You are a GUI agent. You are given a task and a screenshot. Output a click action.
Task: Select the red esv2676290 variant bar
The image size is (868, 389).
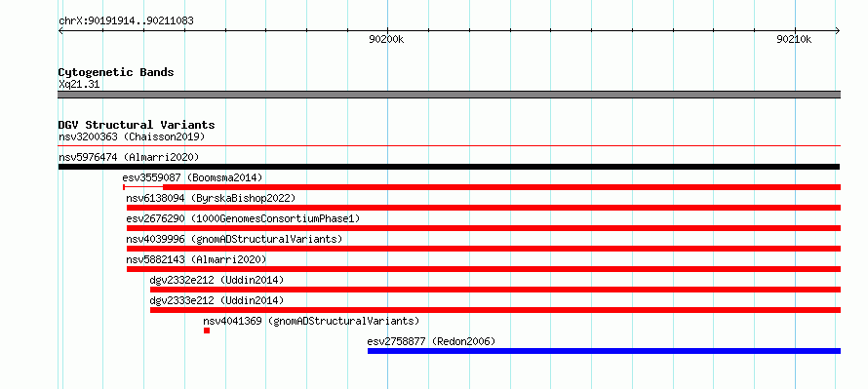[484, 228]
